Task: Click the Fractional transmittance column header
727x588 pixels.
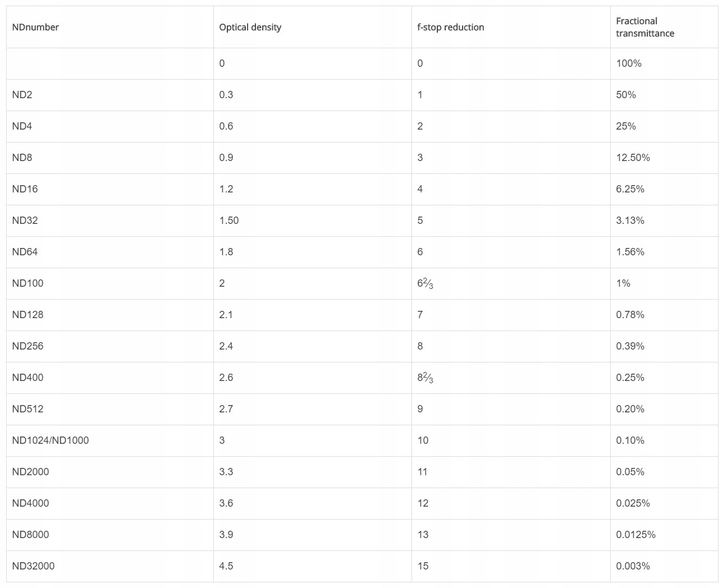Action: tap(644, 27)
